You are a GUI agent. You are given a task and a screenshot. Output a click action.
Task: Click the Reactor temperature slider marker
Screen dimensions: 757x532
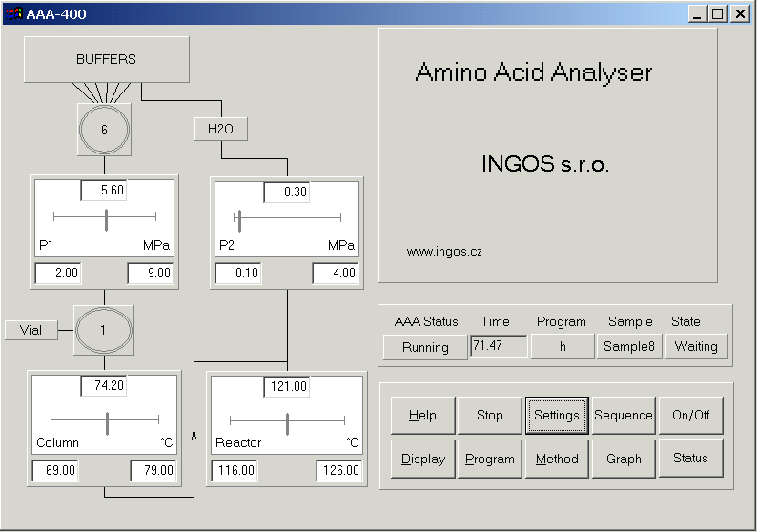287,424
